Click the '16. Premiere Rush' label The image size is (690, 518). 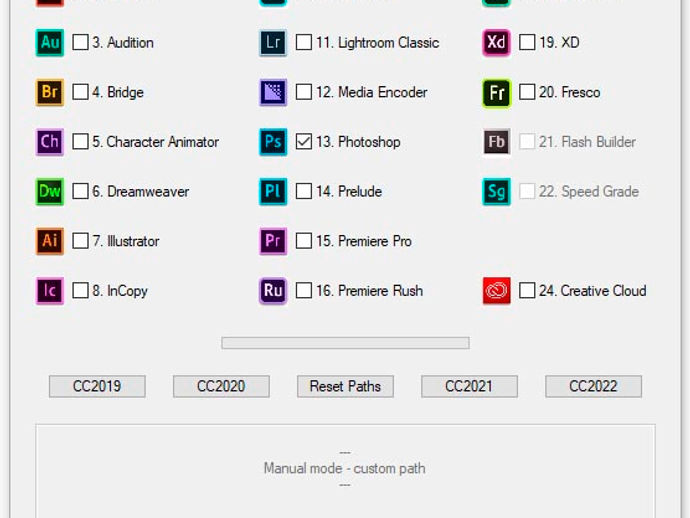[x=370, y=291]
